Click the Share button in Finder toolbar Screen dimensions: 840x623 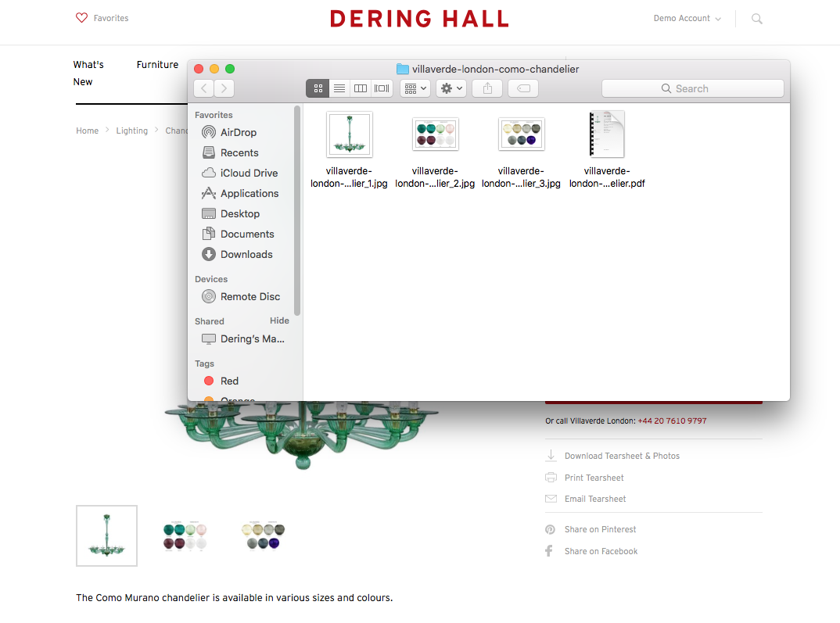pyautogui.click(x=487, y=88)
